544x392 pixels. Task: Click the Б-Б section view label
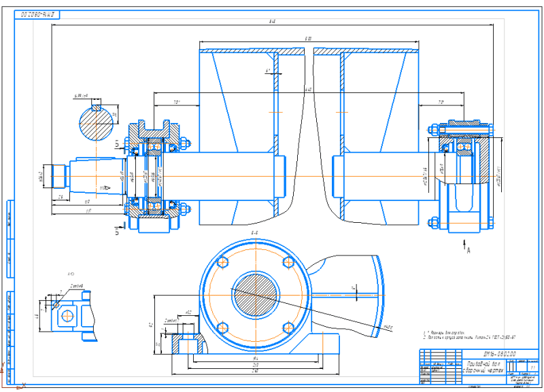click(x=254, y=233)
